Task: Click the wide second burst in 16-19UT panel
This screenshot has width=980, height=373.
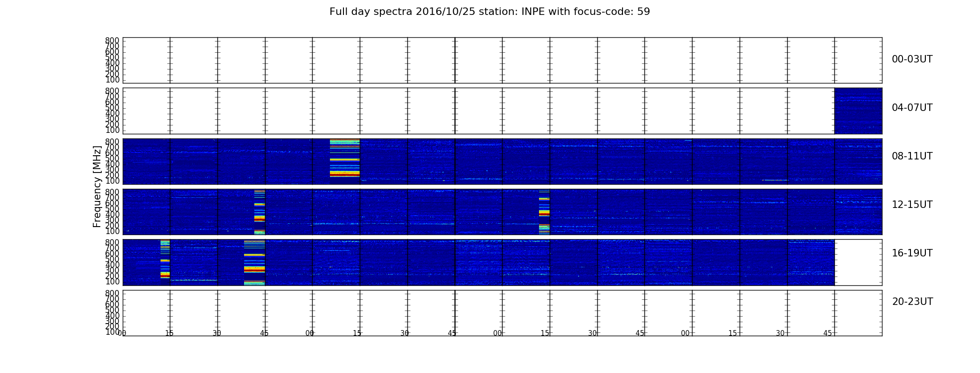Action: coord(254,262)
